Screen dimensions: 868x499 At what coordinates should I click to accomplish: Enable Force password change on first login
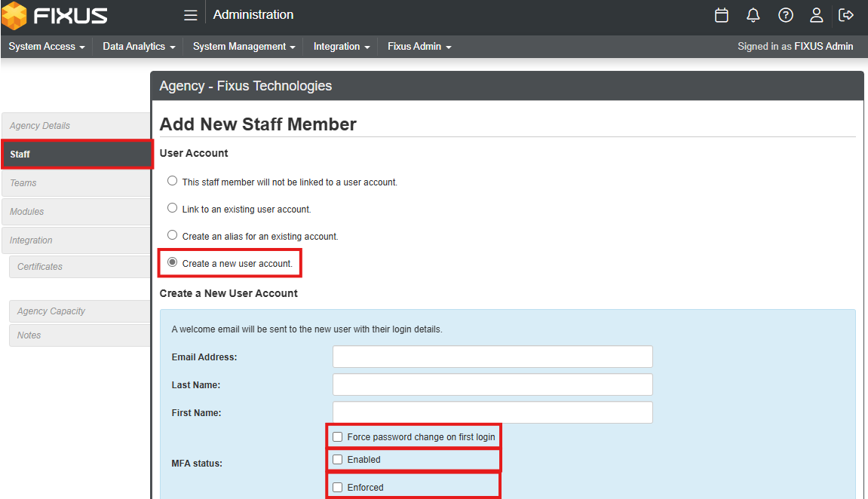click(x=337, y=436)
